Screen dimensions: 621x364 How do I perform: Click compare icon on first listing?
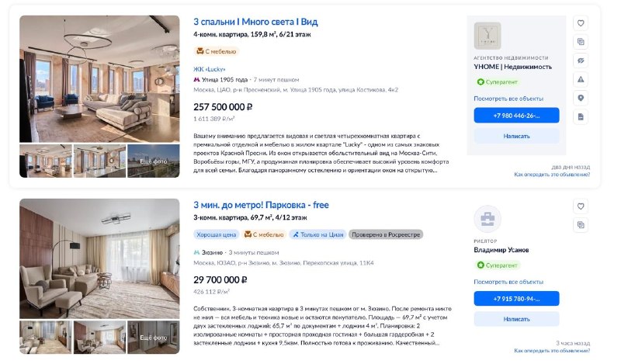pyautogui.click(x=580, y=42)
